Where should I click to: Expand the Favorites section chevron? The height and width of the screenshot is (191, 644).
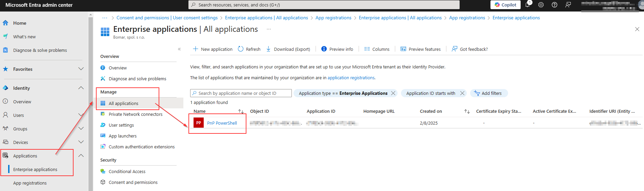(x=81, y=69)
